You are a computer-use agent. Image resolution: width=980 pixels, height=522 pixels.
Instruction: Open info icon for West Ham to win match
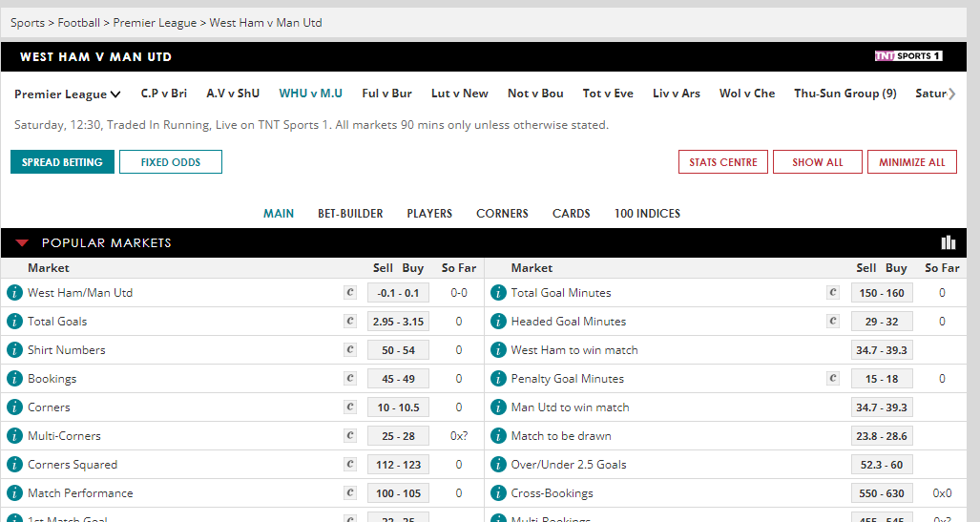click(x=498, y=350)
